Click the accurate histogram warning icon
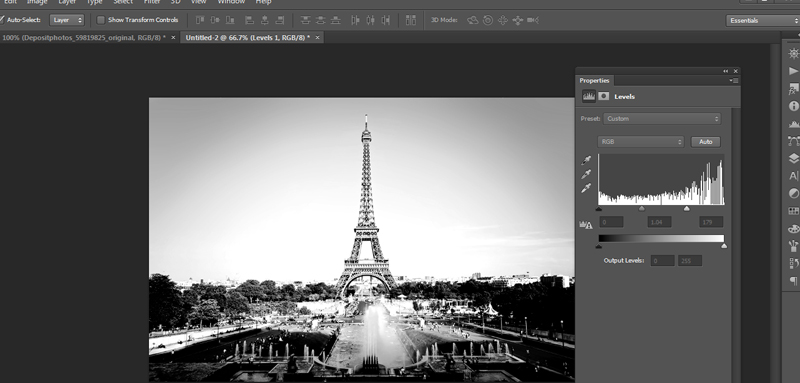 pos(586,224)
